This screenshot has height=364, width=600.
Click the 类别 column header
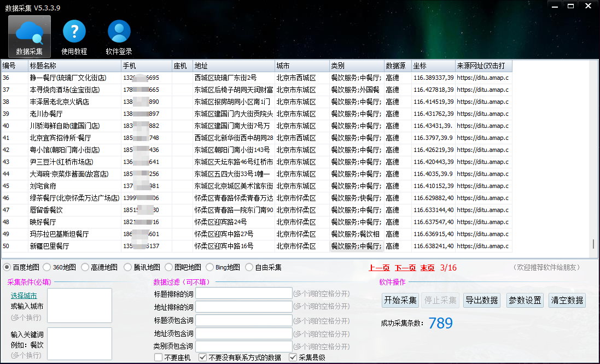357,66
